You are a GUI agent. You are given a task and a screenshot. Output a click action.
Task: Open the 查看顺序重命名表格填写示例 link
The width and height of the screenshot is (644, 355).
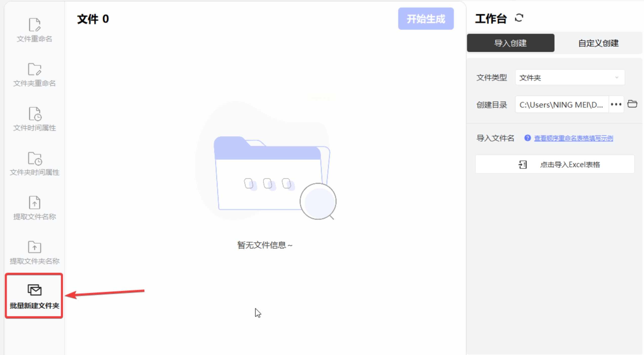pyautogui.click(x=573, y=138)
